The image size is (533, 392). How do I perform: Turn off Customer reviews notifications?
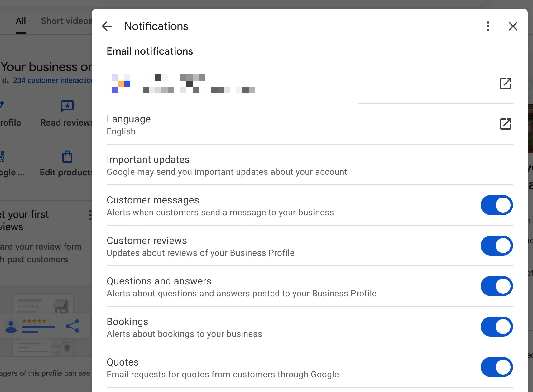click(497, 246)
